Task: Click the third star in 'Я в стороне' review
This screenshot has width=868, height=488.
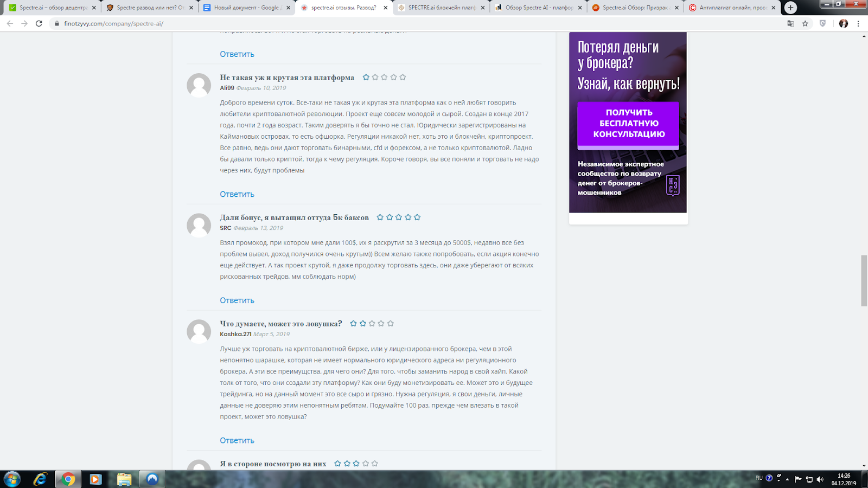Action: [x=356, y=463]
